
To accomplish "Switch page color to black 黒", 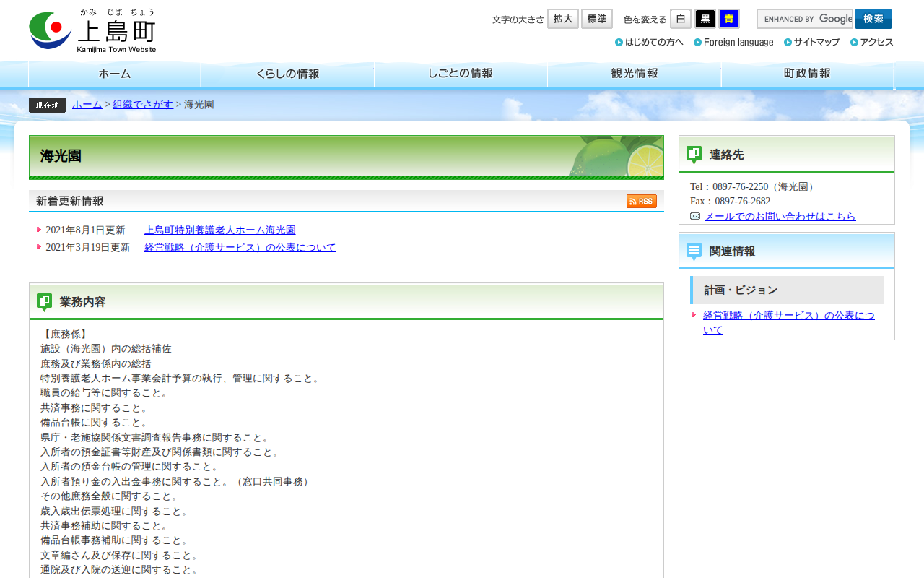I will [x=705, y=19].
